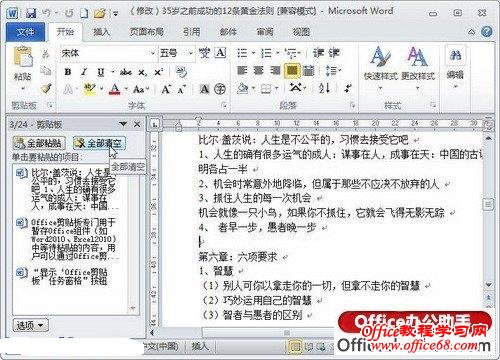Click the multilevel list icon

(x=291, y=53)
